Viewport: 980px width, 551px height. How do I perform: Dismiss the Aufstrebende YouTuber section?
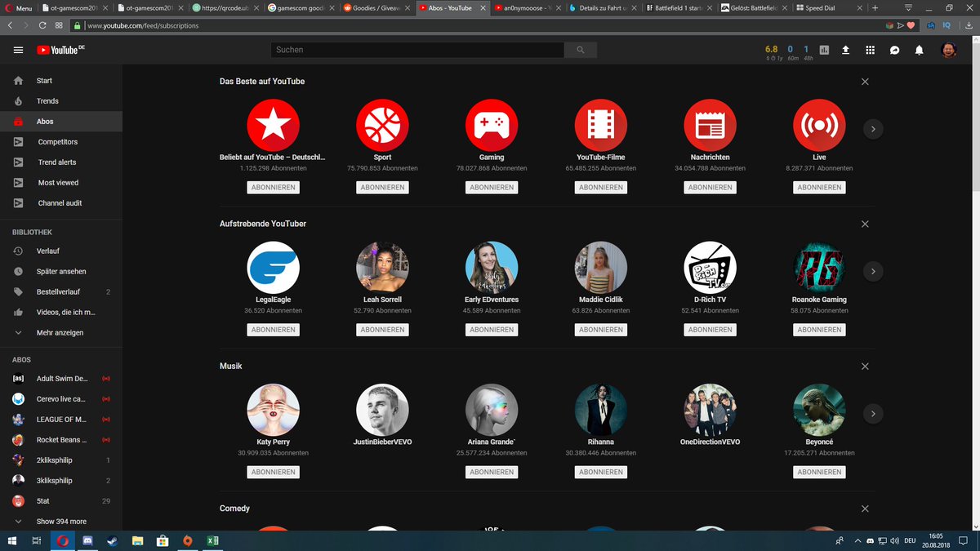[x=865, y=224]
